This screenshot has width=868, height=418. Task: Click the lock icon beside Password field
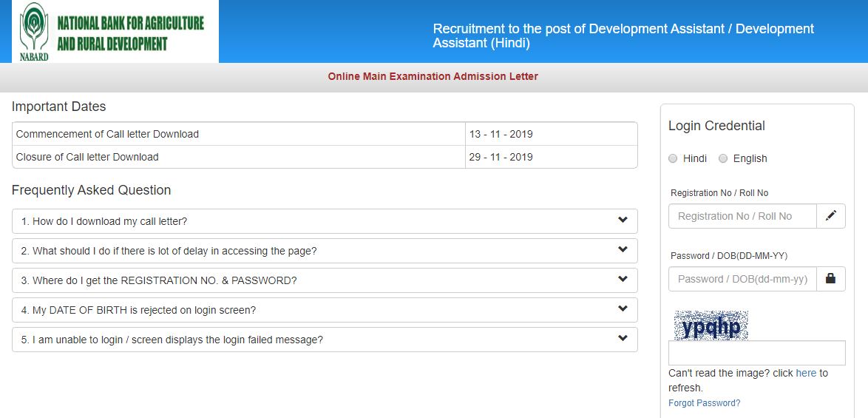point(831,279)
